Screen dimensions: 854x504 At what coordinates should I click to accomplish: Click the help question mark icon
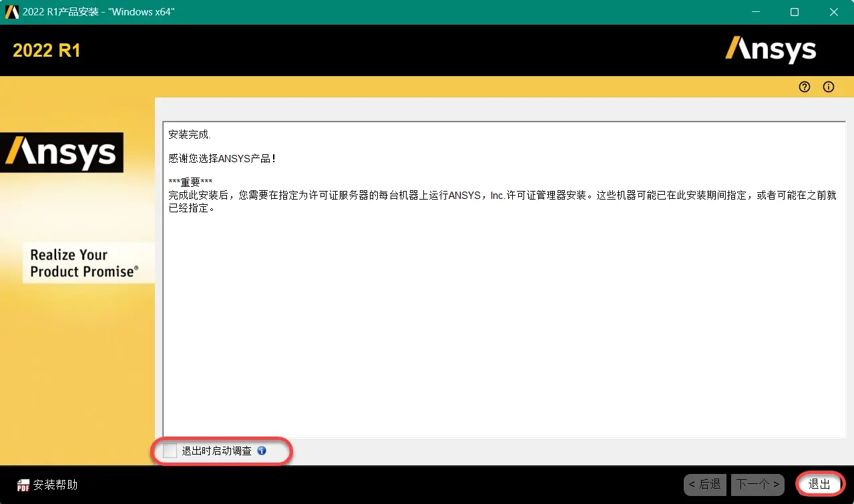(805, 87)
